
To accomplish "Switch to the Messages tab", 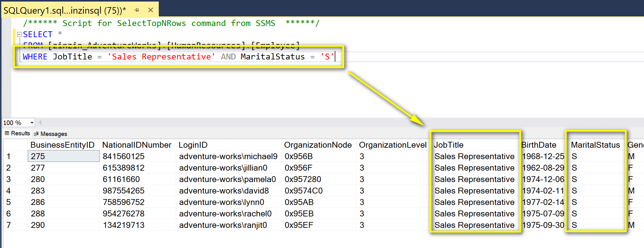I will (x=50, y=134).
